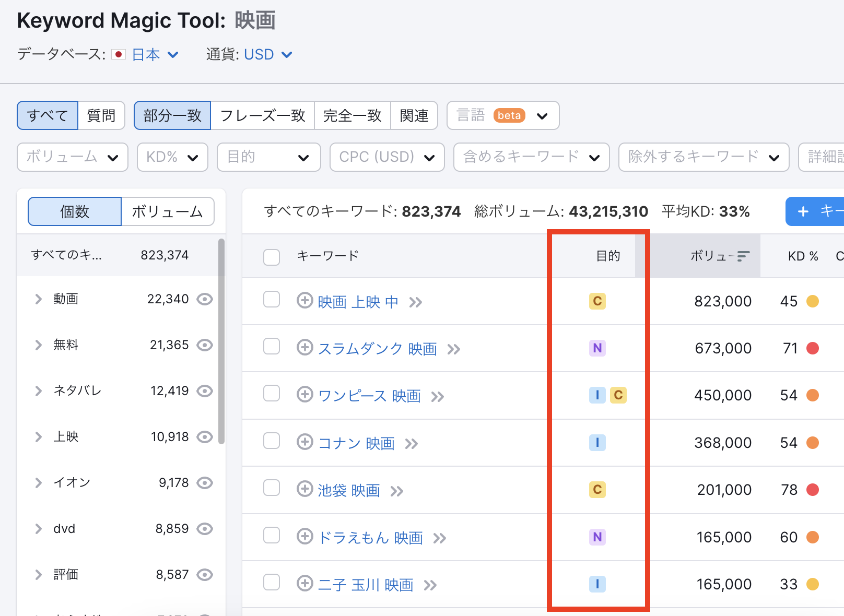
Task: Open the 池袋 映画 keyword link
Action: (x=348, y=490)
